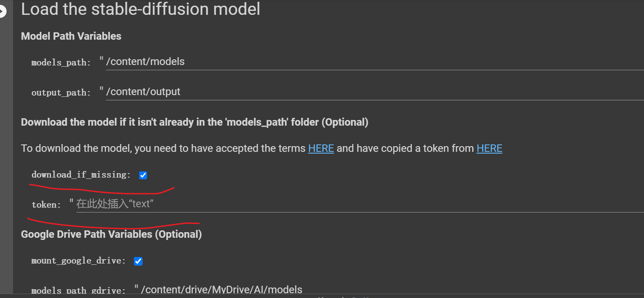Click the "Download the model if it isn't" heading
Image resolution: width=644 pixels, height=298 pixels.
click(x=195, y=122)
